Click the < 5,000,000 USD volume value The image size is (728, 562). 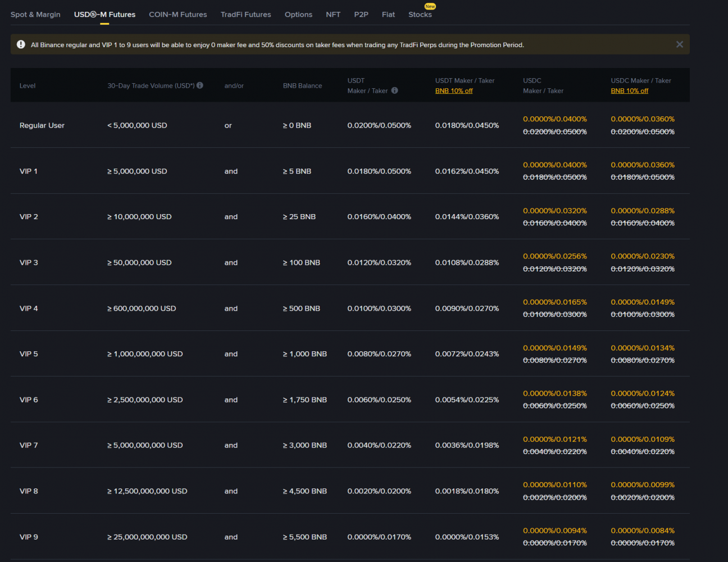point(137,125)
